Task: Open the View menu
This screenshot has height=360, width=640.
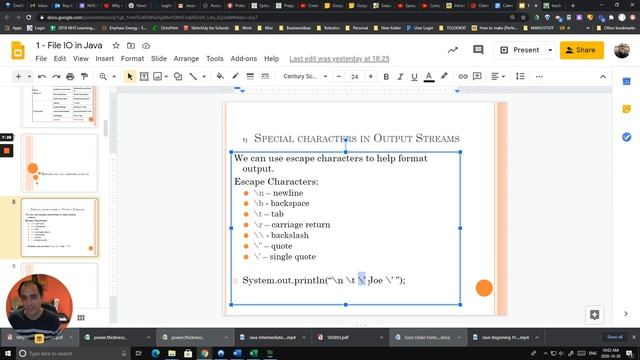Action: click(x=81, y=59)
